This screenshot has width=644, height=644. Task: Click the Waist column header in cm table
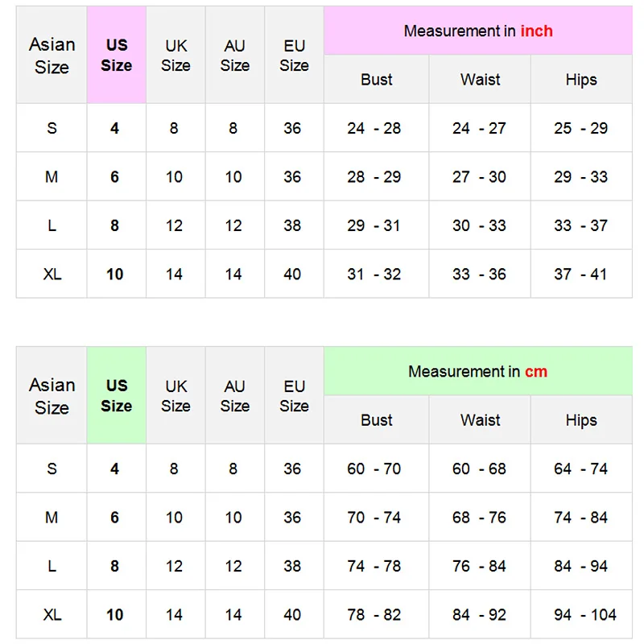point(480,420)
